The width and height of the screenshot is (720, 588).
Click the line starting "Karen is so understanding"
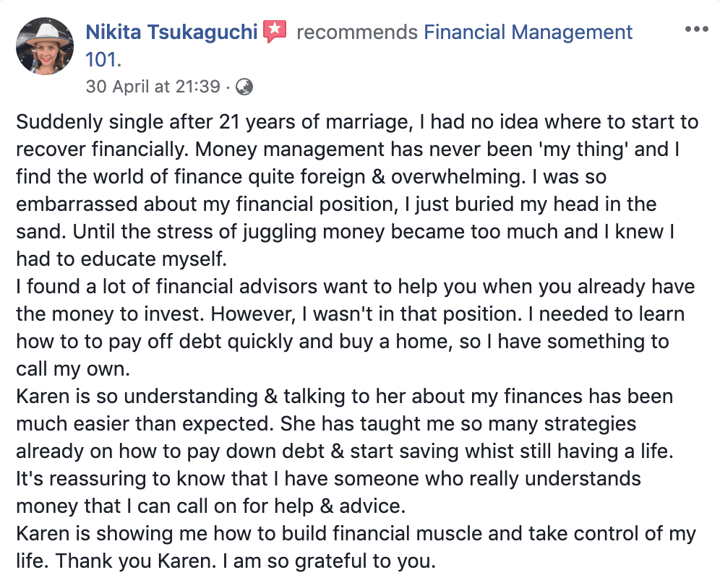click(344, 396)
